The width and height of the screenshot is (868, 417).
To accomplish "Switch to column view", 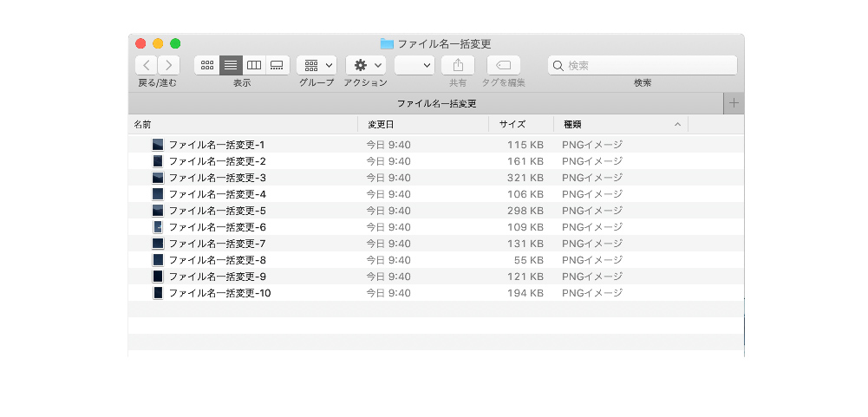I will 254,65.
